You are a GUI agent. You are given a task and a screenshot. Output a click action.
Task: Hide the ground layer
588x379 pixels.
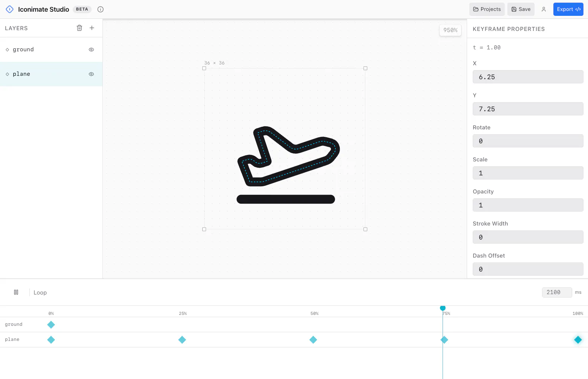pyautogui.click(x=91, y=50)
